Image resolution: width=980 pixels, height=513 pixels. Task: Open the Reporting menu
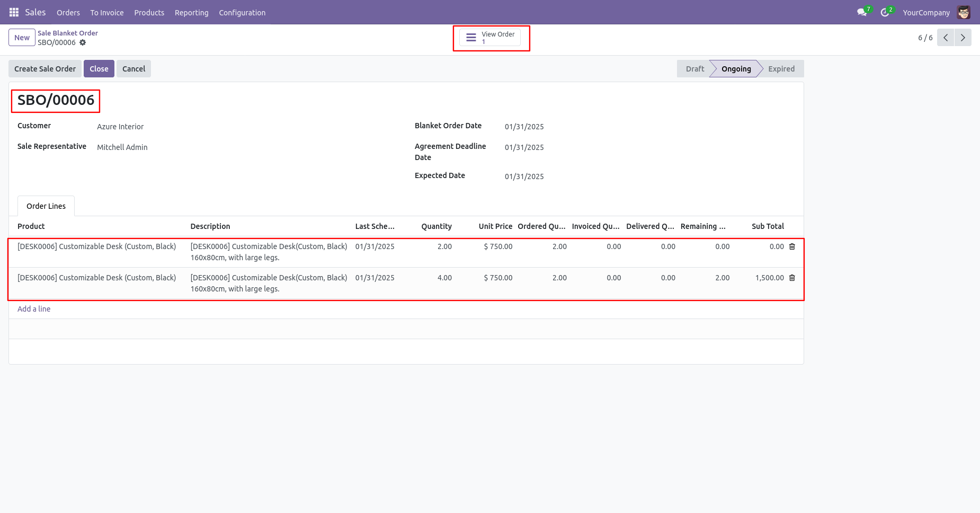coord(192,12)
